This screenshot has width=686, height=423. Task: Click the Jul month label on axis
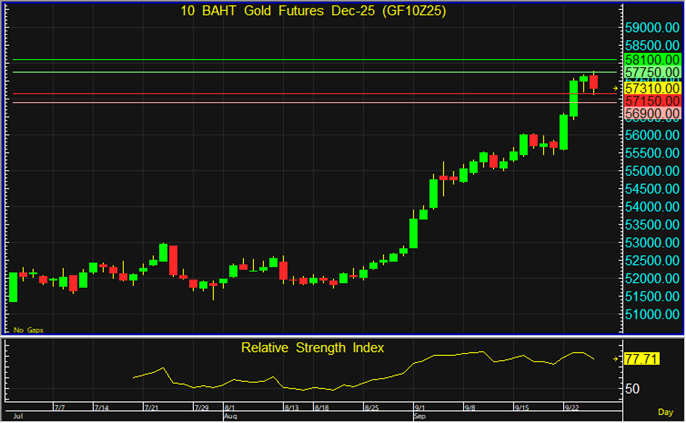point(17,415)
